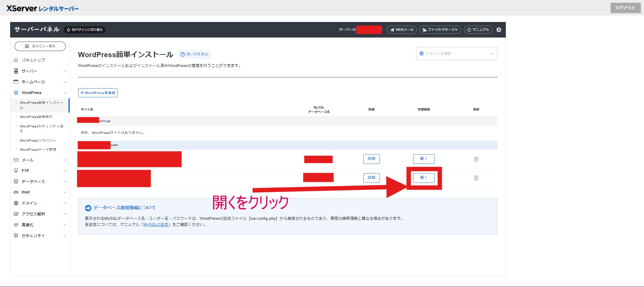Click the home icon beside パネルトップ

tap(16, 60)
